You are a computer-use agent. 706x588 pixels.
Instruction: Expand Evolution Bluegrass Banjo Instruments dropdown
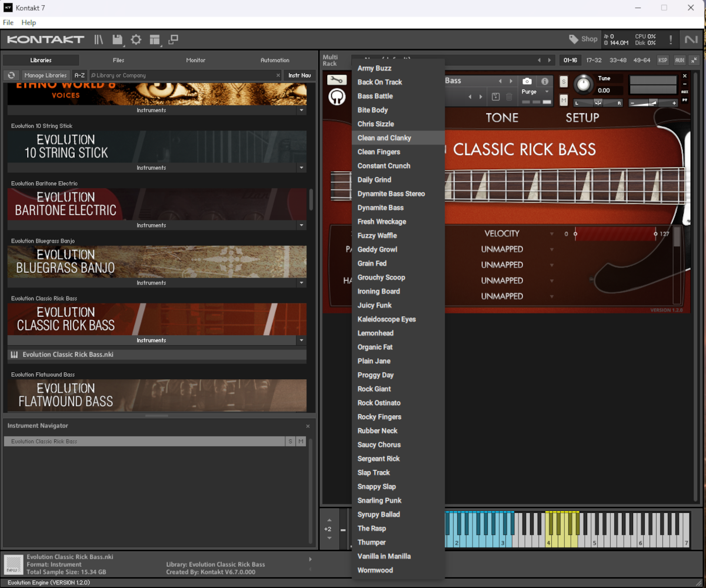click(301, 283)
